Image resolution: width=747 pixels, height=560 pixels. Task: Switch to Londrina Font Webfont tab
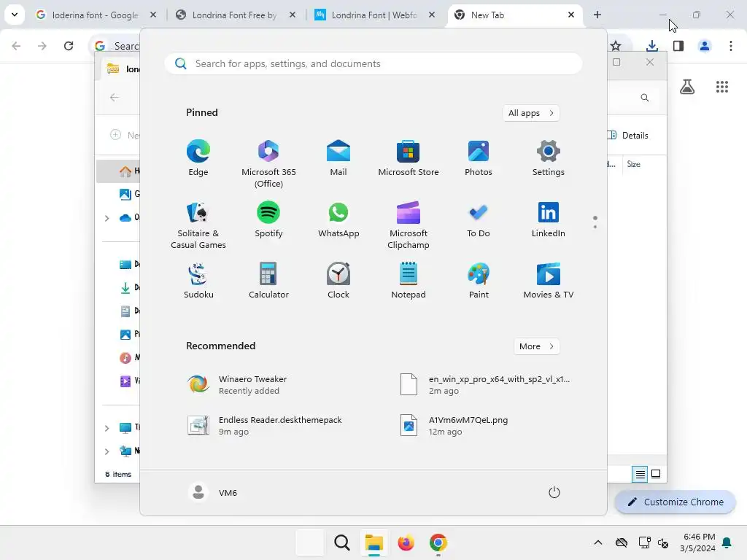click(x=374, y=15)
